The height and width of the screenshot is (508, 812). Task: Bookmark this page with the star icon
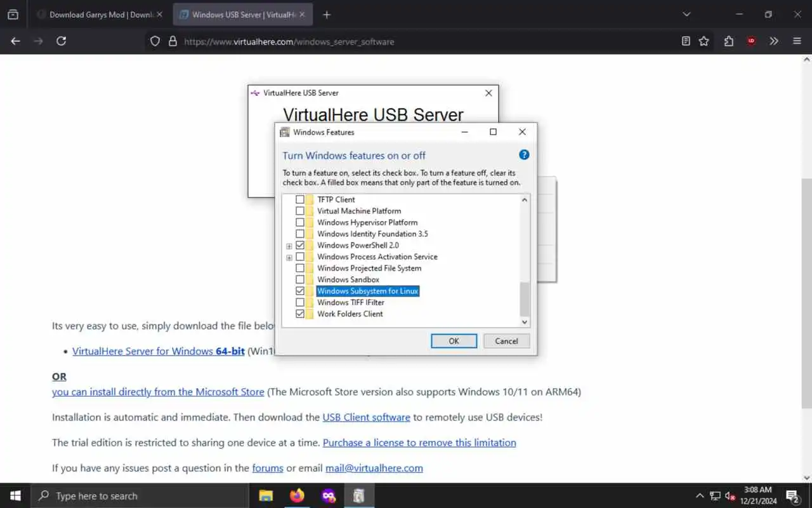tap(704, 41)
